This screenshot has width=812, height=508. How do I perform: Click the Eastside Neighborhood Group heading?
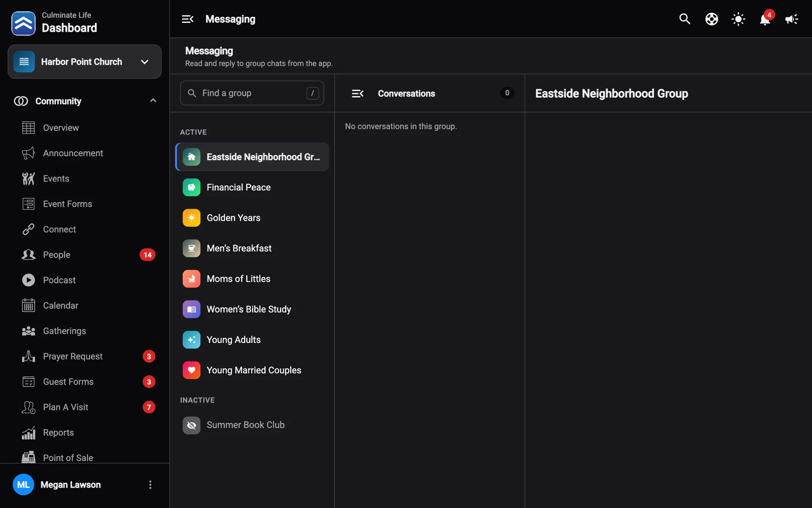tap(612, 94)
